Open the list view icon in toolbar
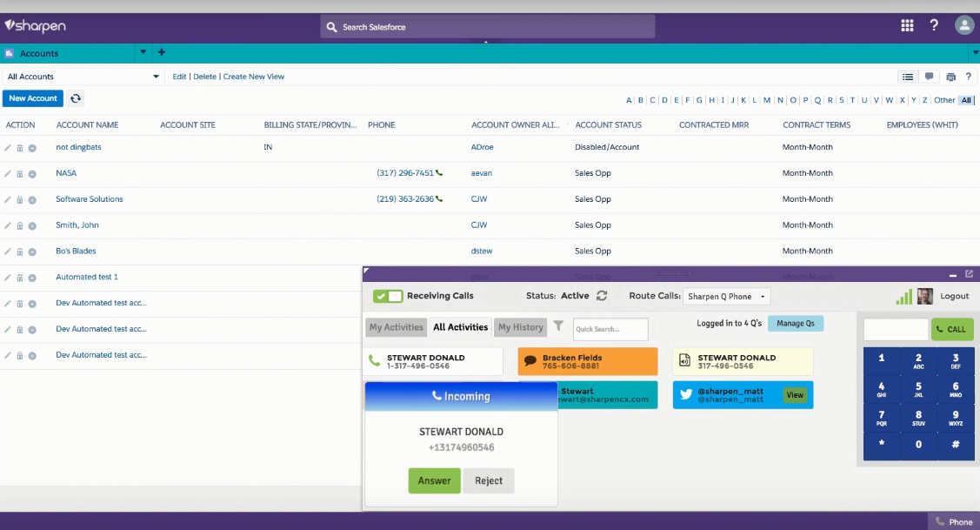The height and width of the screenshot is (530, 980). click(908, 77)
